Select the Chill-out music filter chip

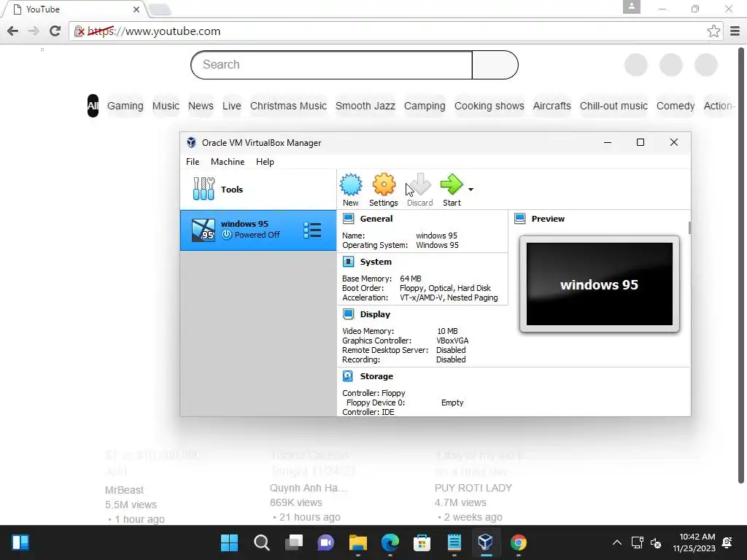[614, 106]
